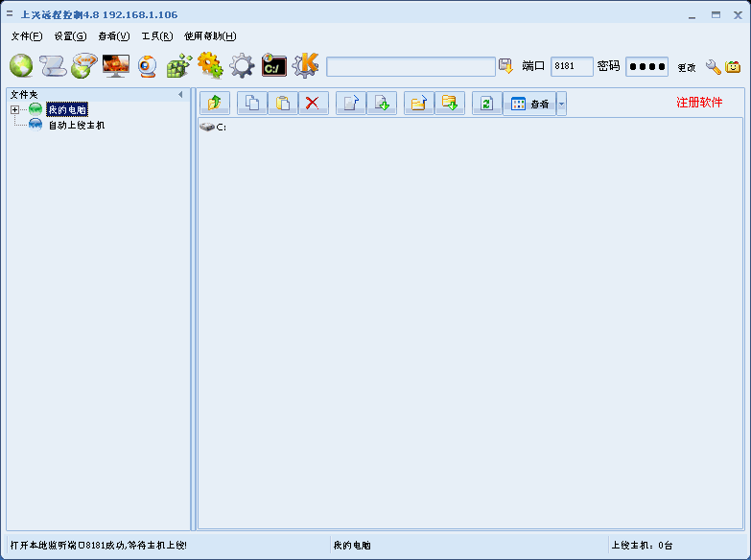Viewport: 751px width, 560px height.
Task: Select 自动上线主机 in the tree
Action: pyautogui.click(x=76, y=125)
